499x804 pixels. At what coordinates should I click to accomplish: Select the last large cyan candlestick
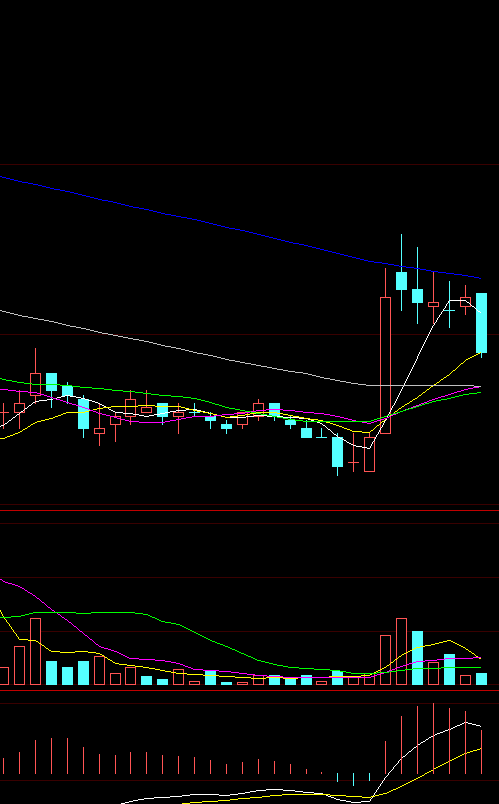(x=481, y=324)
